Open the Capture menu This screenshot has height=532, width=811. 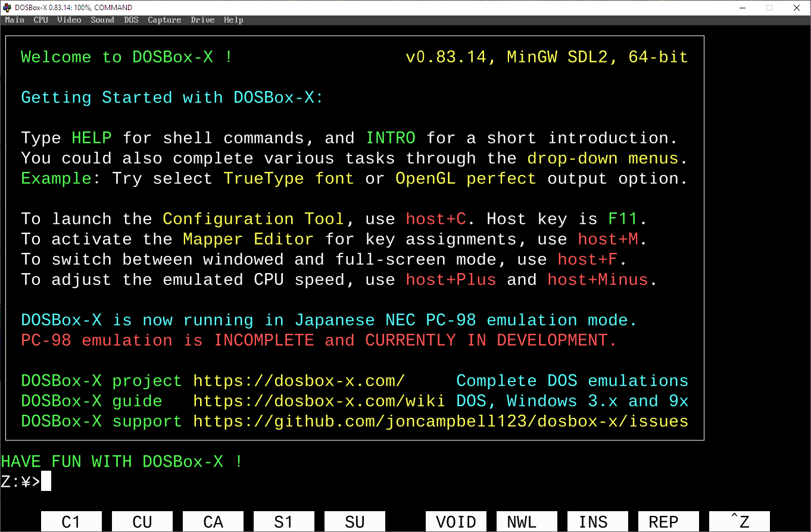(164, 20)
